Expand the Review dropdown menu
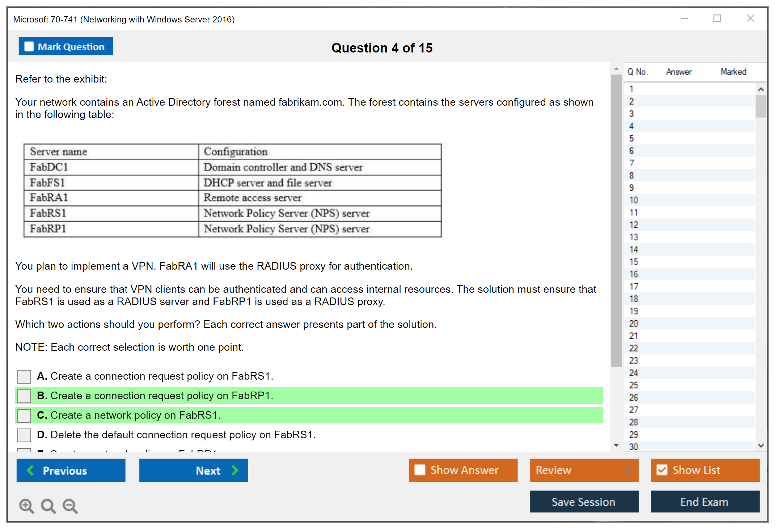Screen dimensions: 778x532 click(628, 470)
